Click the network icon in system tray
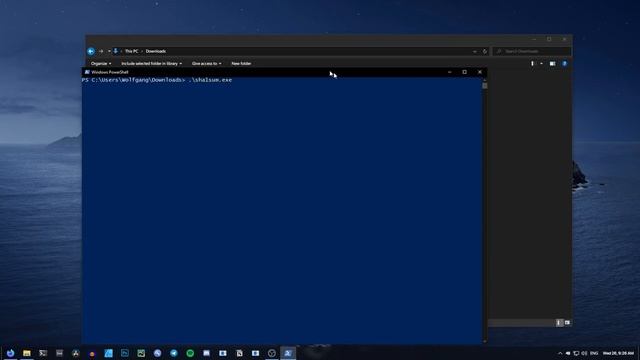This screenshot has width=640, height=360. pyautogui.click(x=576, y=353)
